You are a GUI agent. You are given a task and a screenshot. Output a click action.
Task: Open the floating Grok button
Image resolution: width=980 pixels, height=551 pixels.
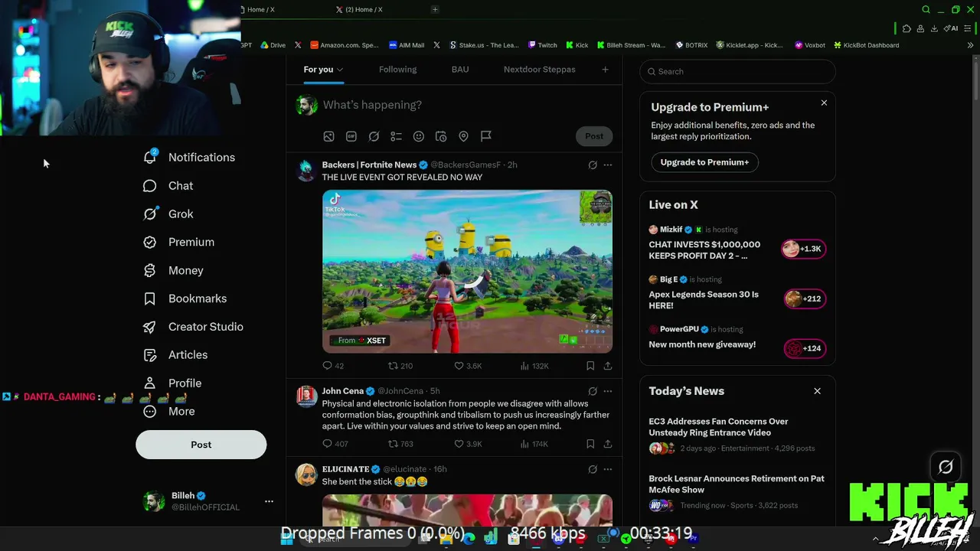pos(946,467)
